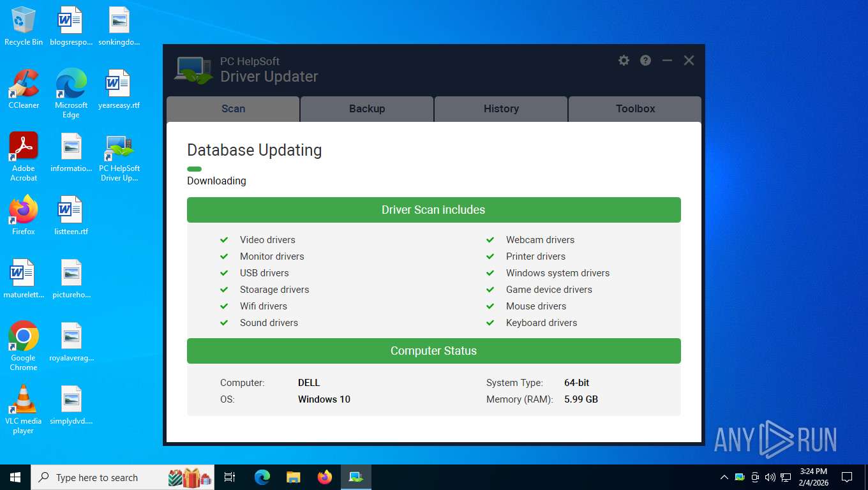The image size is (868, 490).
Task: Click the DELL computer value
Action: (309, 383)
